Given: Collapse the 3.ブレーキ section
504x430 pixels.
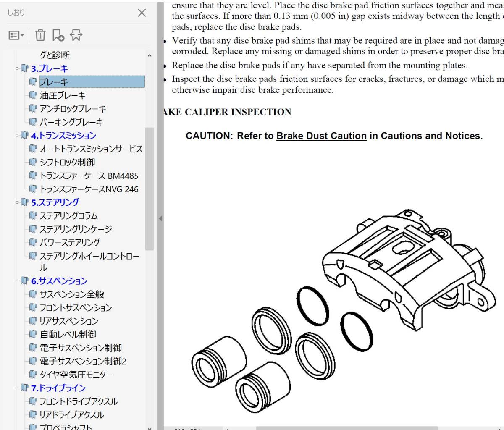Looking at the screenshot, I should (17, 68).
